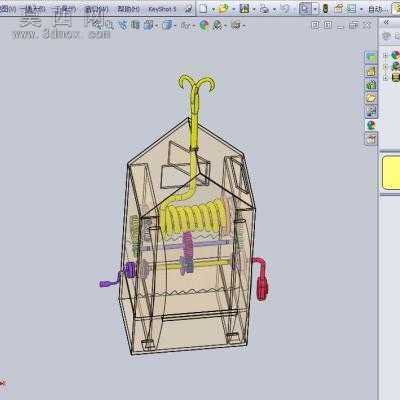Click the Print icon

click(x=264, y=9)
